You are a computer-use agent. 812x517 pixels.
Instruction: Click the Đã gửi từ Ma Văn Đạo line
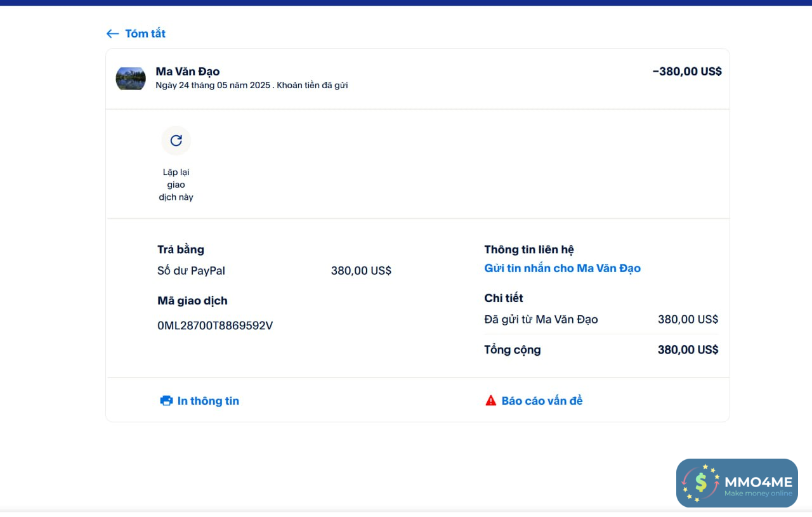[541, 320]
